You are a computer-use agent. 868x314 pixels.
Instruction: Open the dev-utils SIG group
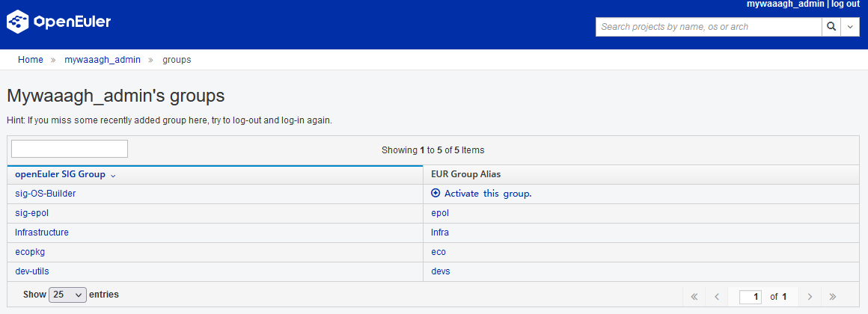[x=32, y=271]
